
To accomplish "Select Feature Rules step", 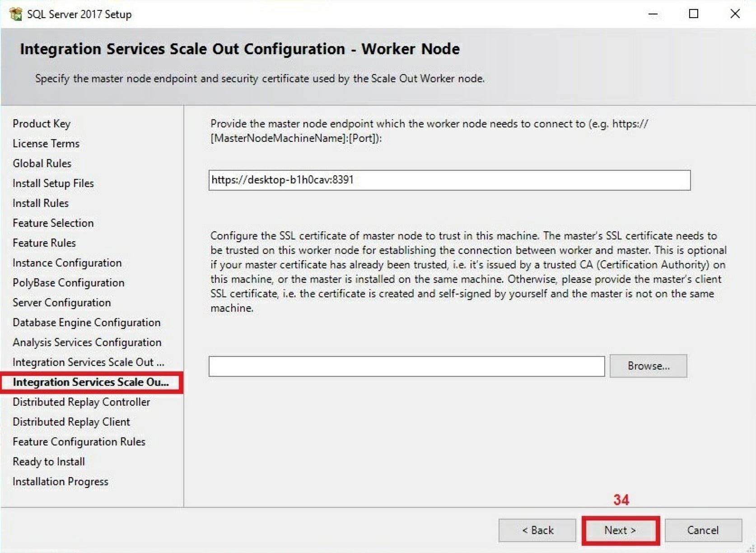I will point(44,243).
